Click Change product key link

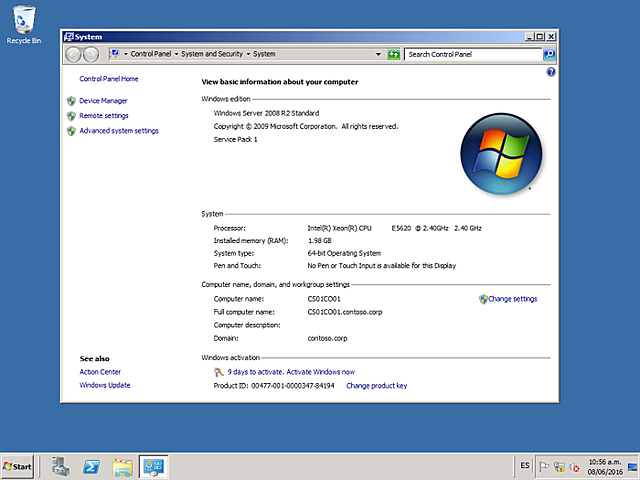[x=376, y=386]
